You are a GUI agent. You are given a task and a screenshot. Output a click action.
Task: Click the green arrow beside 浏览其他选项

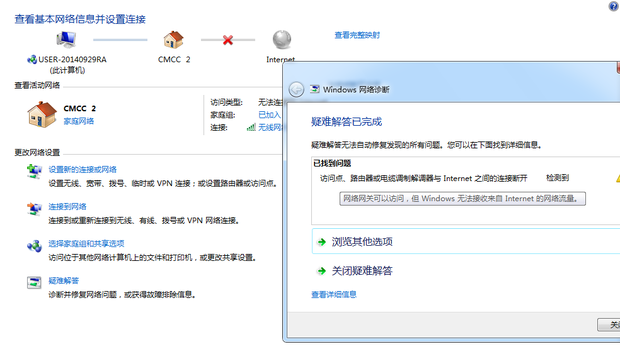322,242
